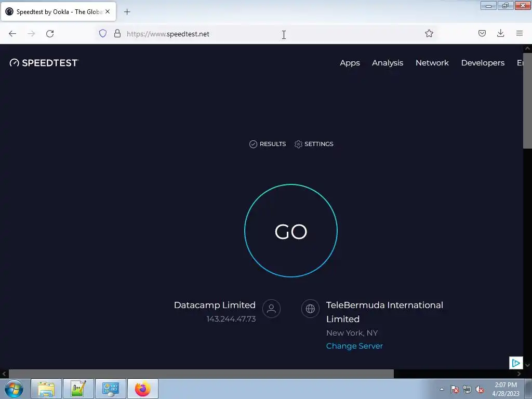The height and width of the screenshot is (399, 532).
Task: Open the Action Center flag icon
Action: point(455,389)
